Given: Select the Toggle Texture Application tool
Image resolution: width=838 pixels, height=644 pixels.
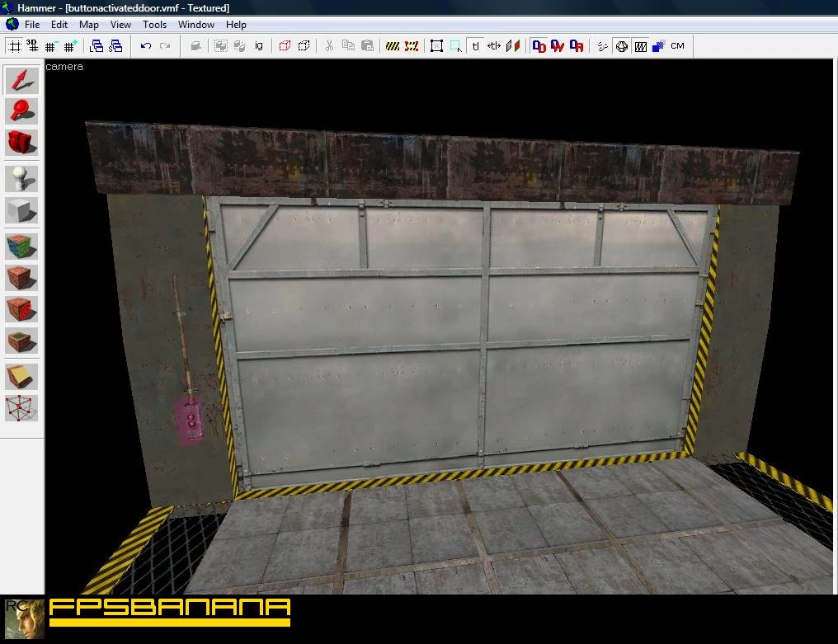Looking at the screenshot, I should coord(21,247).
